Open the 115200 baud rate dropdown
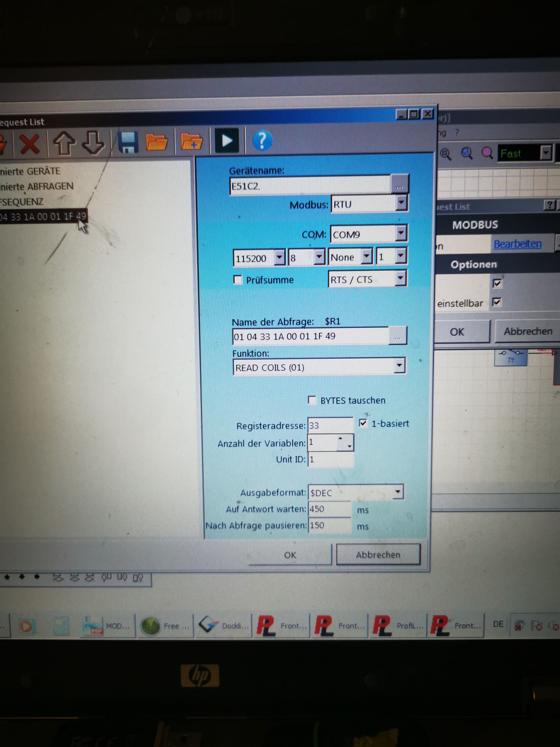Viewport: 560px width, 747px height. pyautogui.click(x=279, y=258)
